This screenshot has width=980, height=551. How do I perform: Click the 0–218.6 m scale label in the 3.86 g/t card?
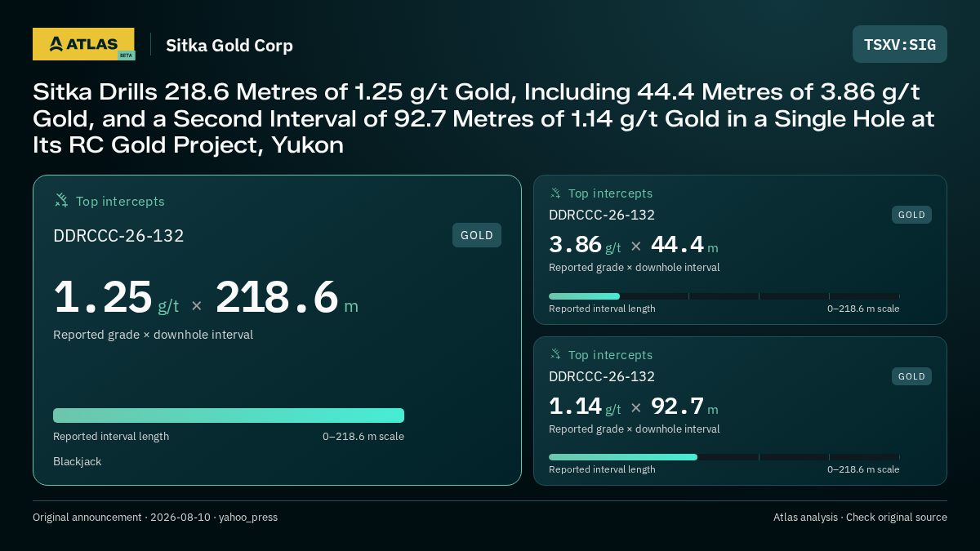point(863,309)
